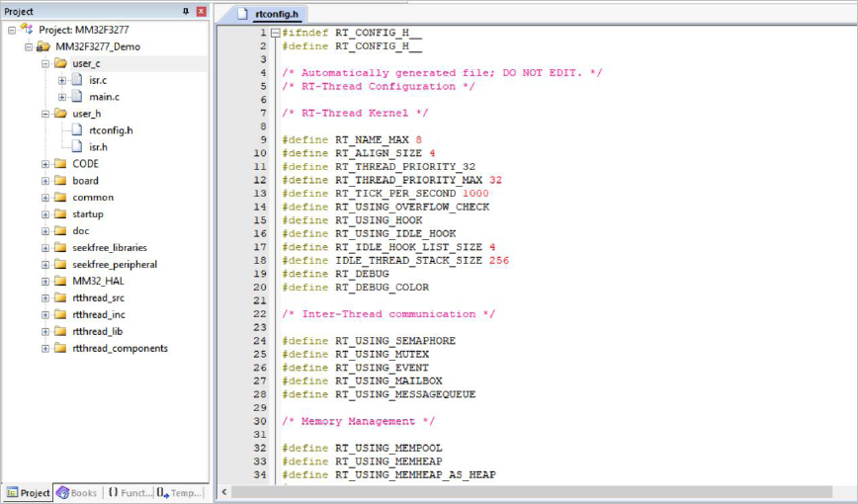Expand the startup folder
This screenshot has width=858, height=504.
45,214
